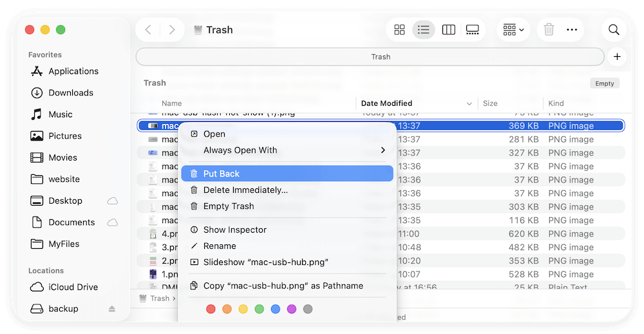Image resolution: width=644 pixels, height=334 pixels.
Task: Sort by Size column header
Action: point(490,103)
